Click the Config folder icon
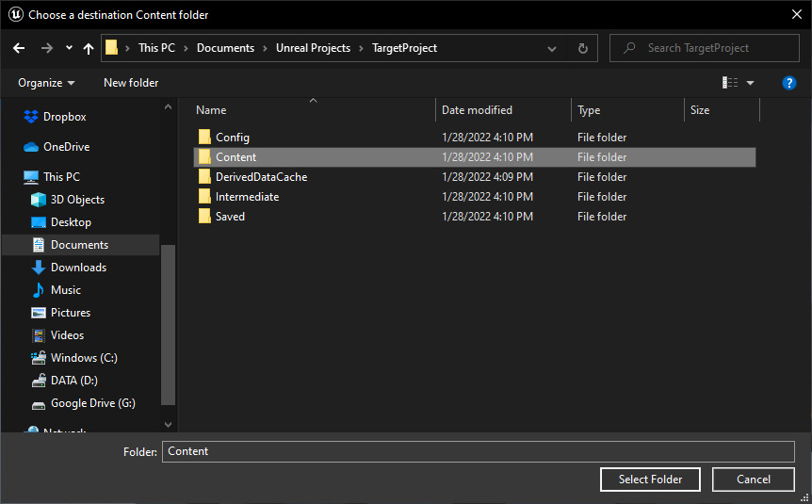This screenshot has width=812, height=504. tap(204, 137)
